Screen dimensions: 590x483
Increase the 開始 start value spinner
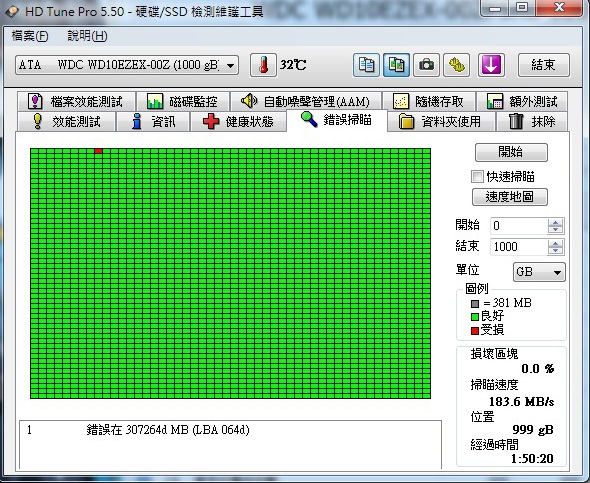click(x=555, y=222)
